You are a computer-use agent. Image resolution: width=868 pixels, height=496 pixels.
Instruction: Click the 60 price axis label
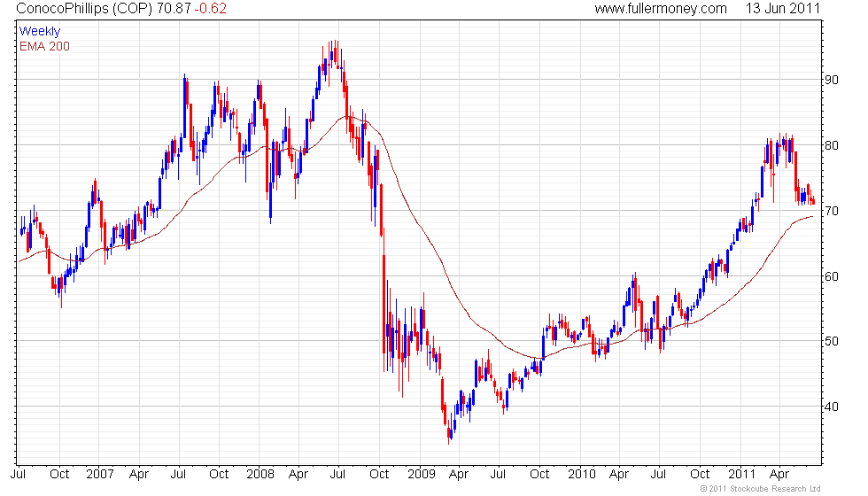pos(832,276)
